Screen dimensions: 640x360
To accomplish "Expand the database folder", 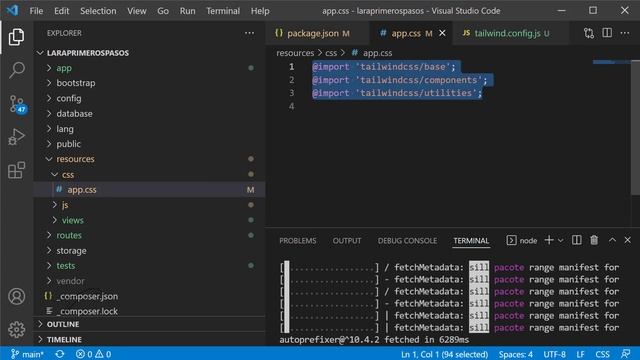I will 149,113.
